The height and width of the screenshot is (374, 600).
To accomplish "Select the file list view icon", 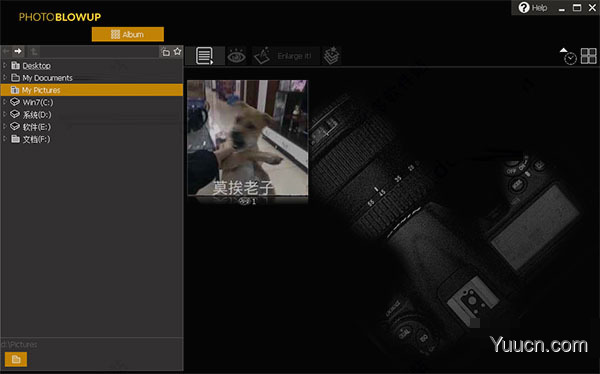I will (205, 56).
